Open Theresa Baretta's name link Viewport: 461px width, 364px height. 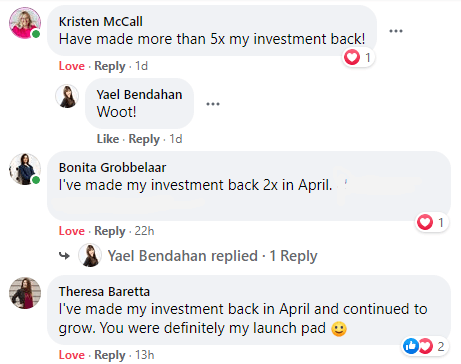point(104,292)
